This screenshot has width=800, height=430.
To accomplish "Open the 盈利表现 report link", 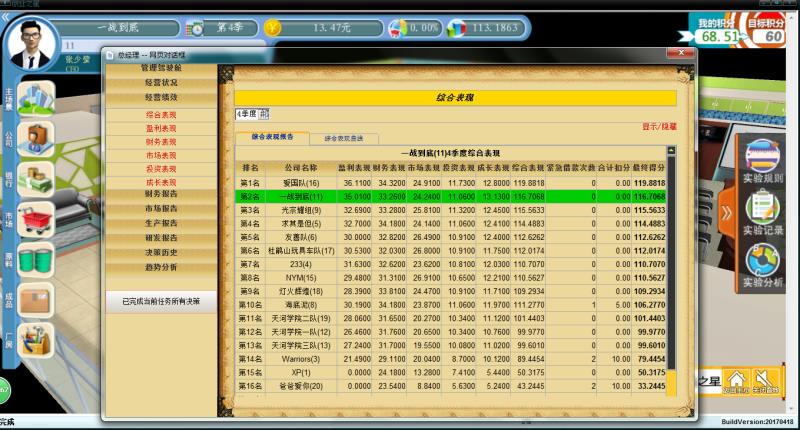I will pyautogui.click(x=161, y=128).
